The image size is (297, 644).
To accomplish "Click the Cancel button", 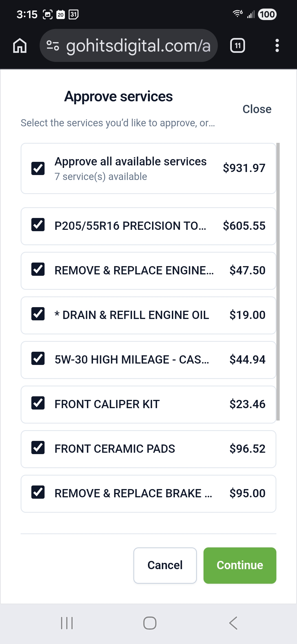I will pyautogui.click(x=165, y=566).
